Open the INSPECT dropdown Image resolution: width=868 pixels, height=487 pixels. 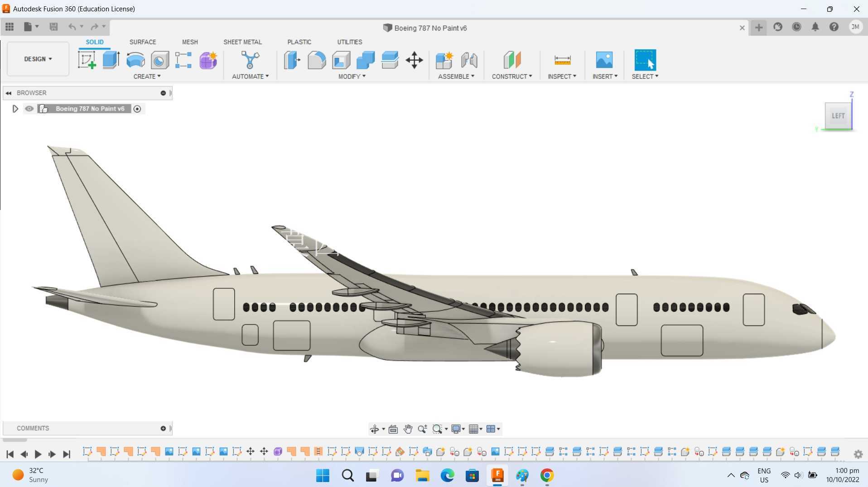tap(562, 76)
